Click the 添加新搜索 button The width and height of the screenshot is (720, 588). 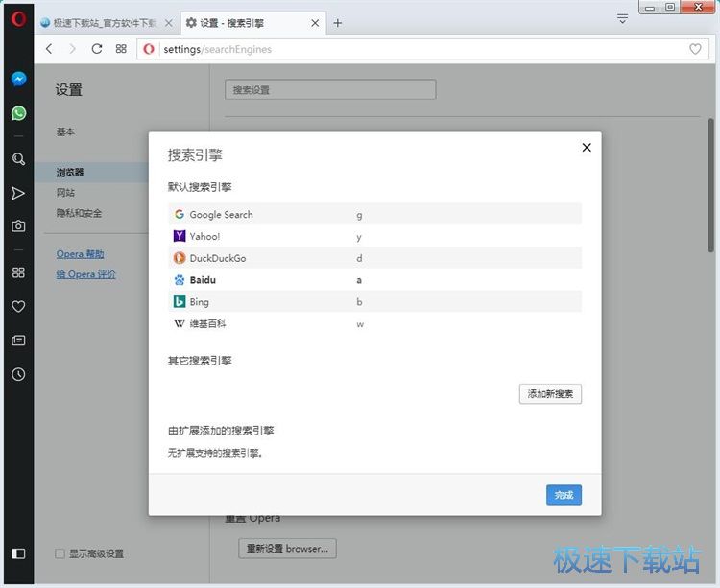coord(550,393)
